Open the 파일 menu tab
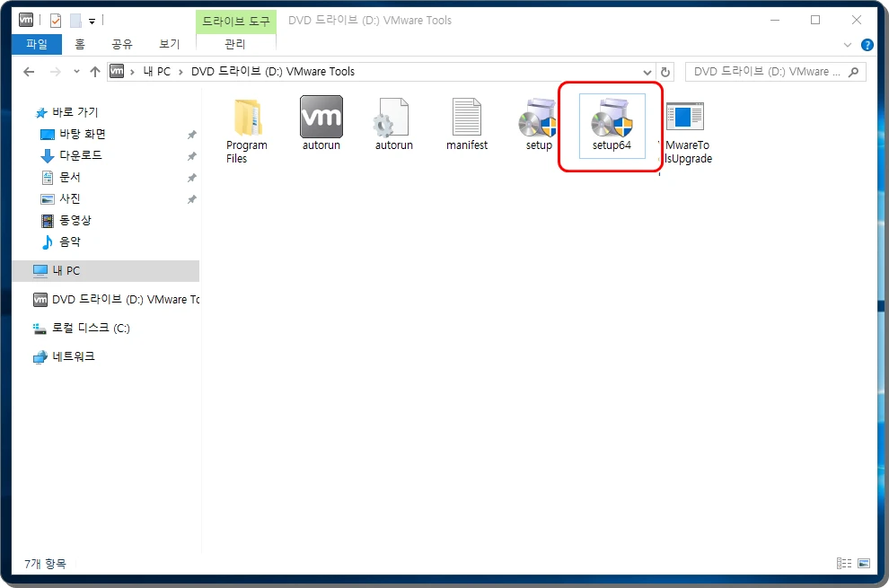The width and height of the screenshot is (889, 588). coord(37,44)
